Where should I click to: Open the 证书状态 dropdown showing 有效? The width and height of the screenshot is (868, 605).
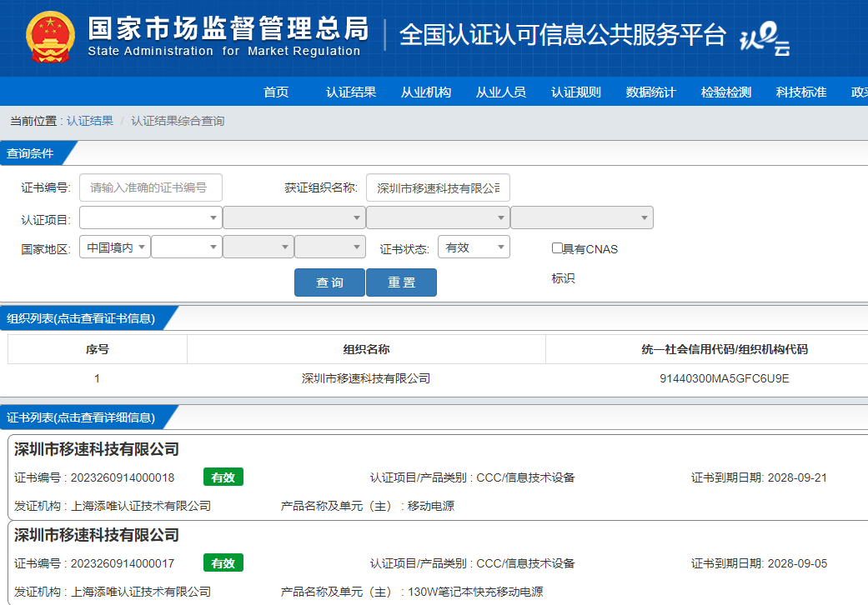pos(474,247)
